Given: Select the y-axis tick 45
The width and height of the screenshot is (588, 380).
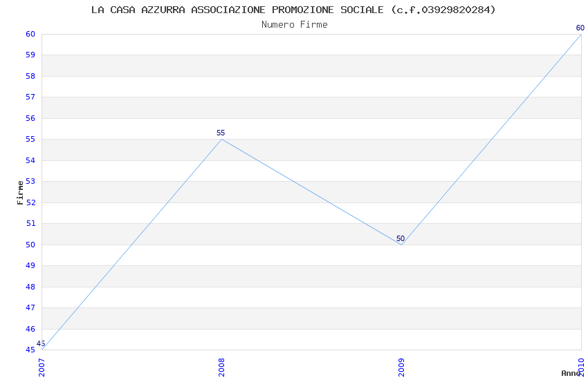Looking at the screenshot, I should [x=30, y=350].
